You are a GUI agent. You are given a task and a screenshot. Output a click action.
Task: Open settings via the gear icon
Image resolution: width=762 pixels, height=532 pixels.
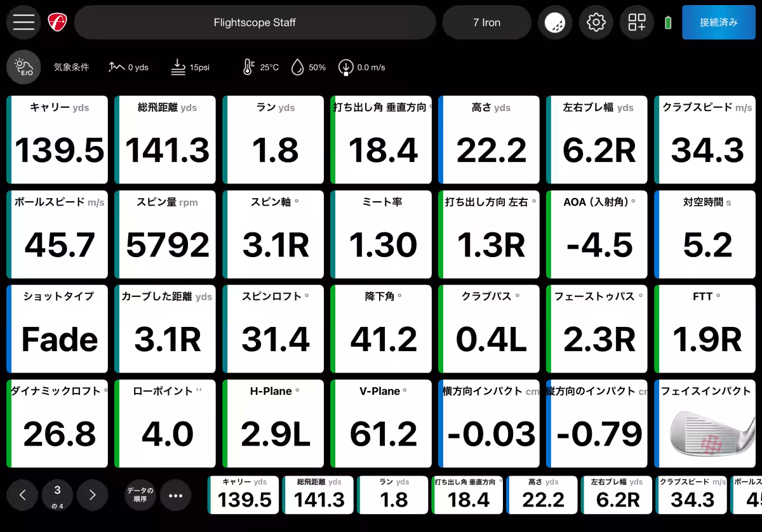(x=596, y=23)
